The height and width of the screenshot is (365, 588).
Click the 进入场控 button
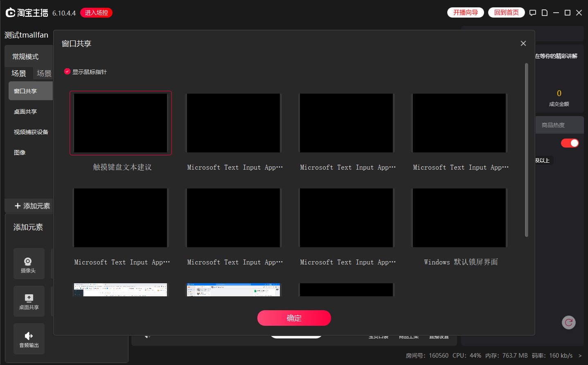[96, 13]
